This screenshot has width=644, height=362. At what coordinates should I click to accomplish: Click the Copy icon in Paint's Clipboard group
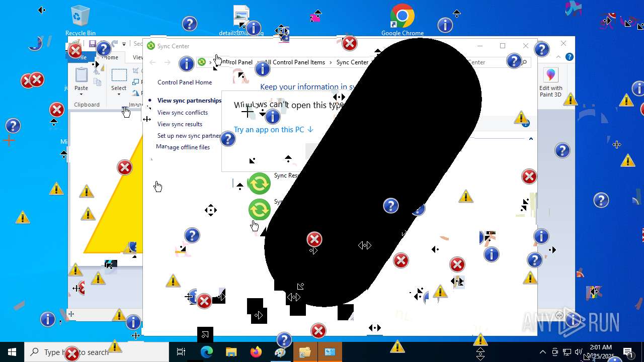[98, 82]
